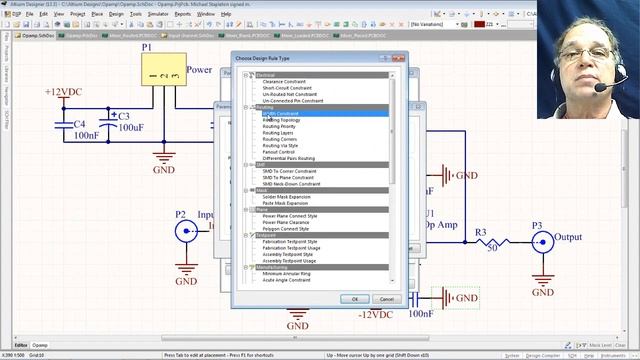Select Short-Circuit Constraint rule

pyautogui.click(x=287, y=88)
